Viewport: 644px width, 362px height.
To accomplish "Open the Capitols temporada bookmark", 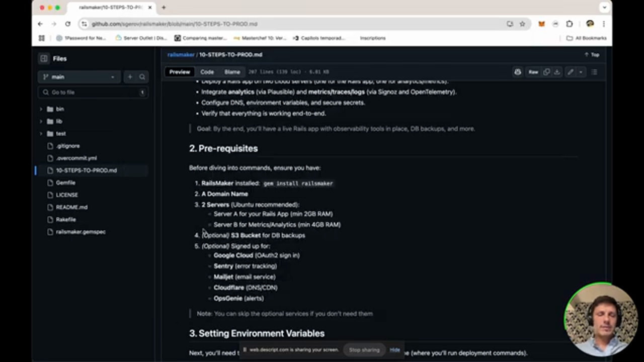I will [x=319, y=38].
